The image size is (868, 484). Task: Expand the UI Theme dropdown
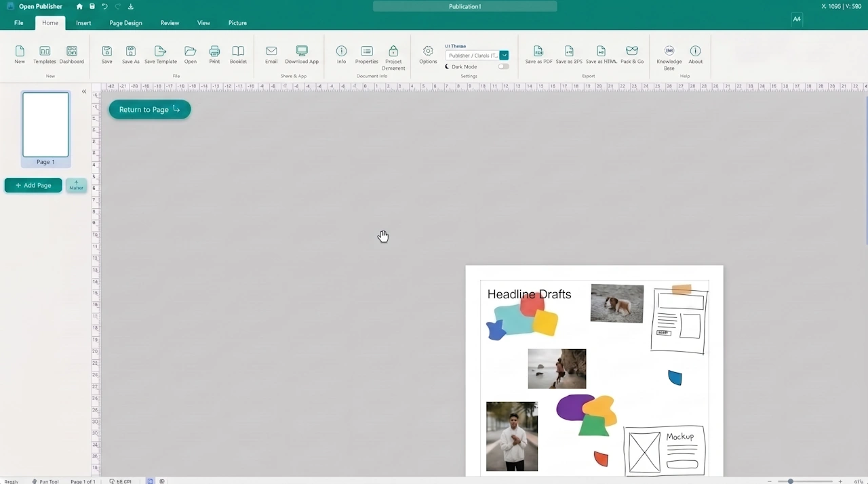[x=504, y=56]
